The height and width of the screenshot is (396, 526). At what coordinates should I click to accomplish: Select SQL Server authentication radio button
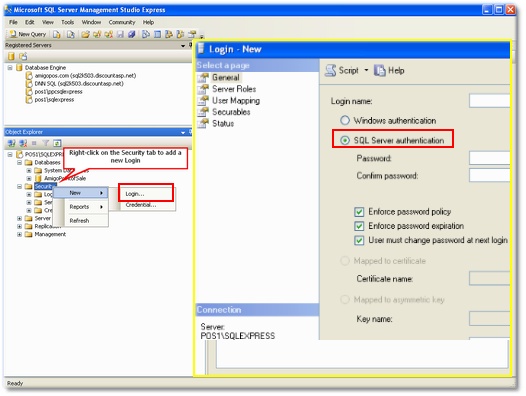(345, 140)
